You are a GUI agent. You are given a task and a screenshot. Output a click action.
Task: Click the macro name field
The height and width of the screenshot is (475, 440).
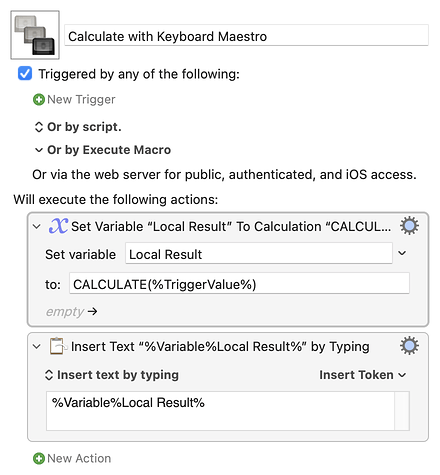click(x=246, y=35)
